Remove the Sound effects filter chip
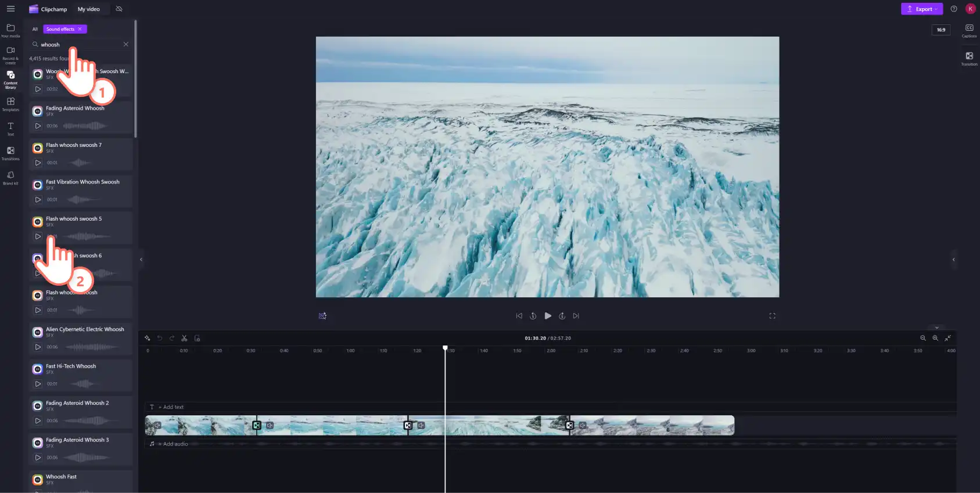The height and width of the screenshot is (493, 980). tap(80, 29)
